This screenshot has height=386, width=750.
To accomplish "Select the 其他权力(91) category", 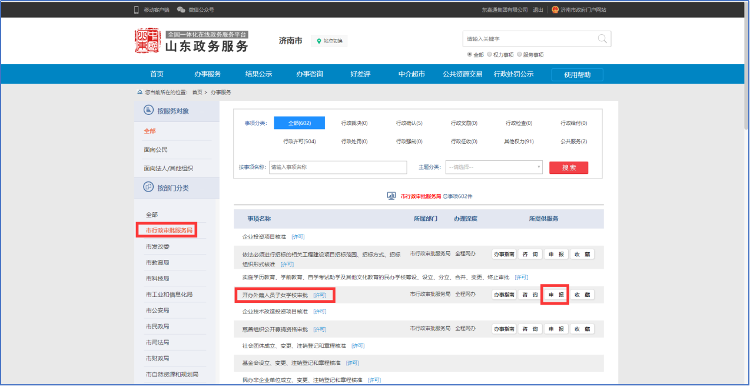I will point(519,142).
